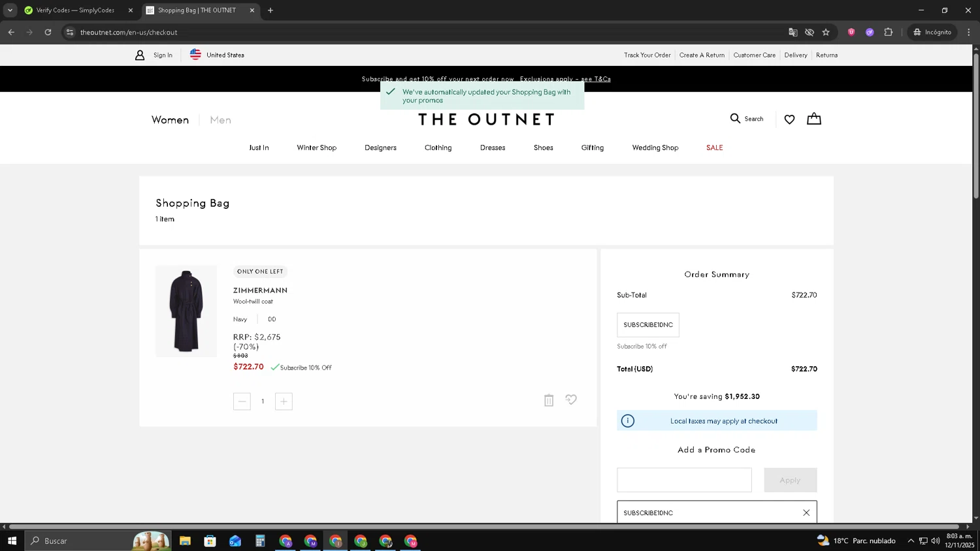Open a new browser tab
Viewport: 980px width, 551px height.
pyautogui.click(x=270, y=10)
